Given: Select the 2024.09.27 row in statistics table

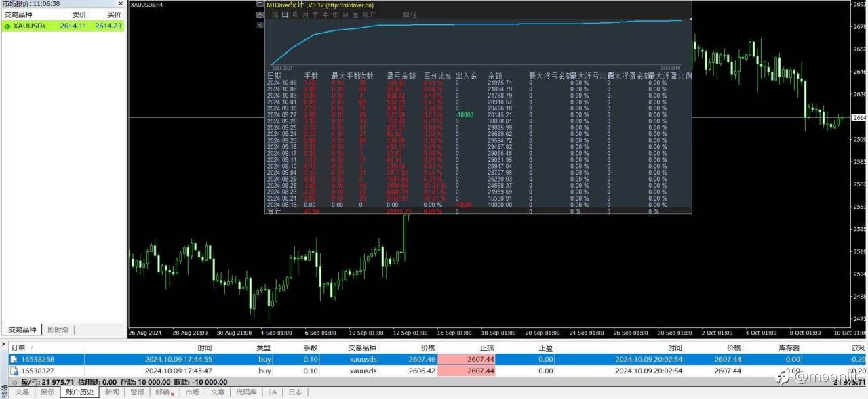Looking at the screenshot, I should pyautogui.click(x=478, y=114).
